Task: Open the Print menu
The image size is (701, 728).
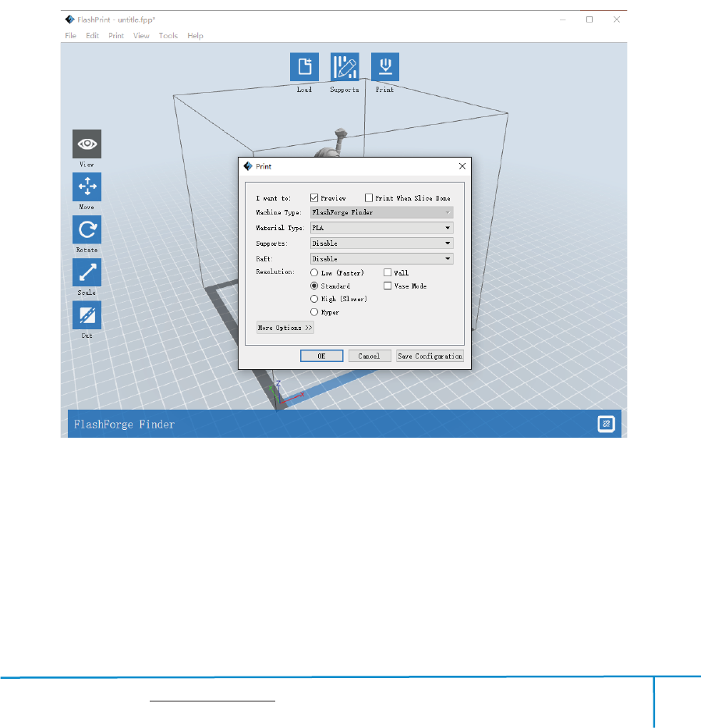Action: click(x=116, y=36)
